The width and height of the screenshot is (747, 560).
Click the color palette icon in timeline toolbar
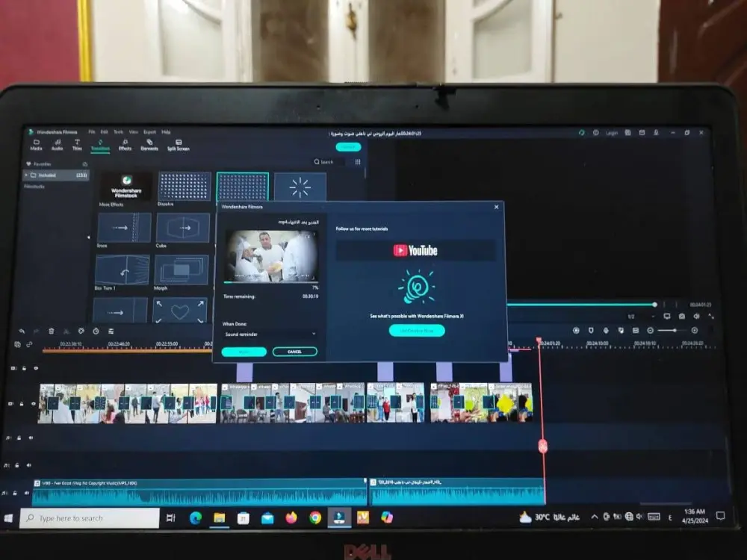point(81,331)
